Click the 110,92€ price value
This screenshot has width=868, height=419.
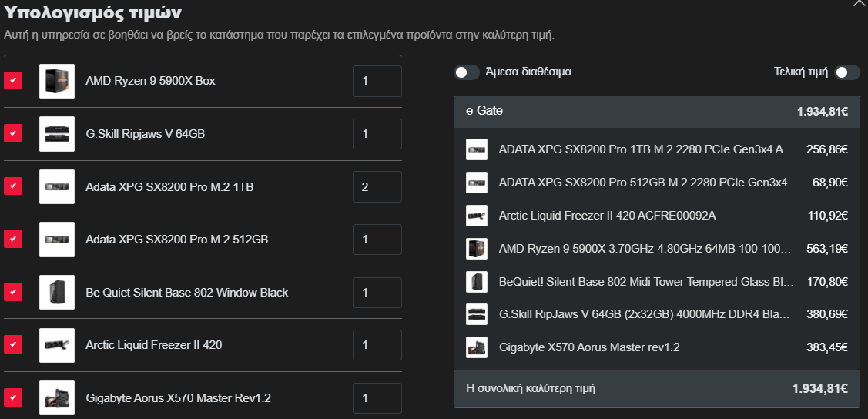tap(828, 216)
